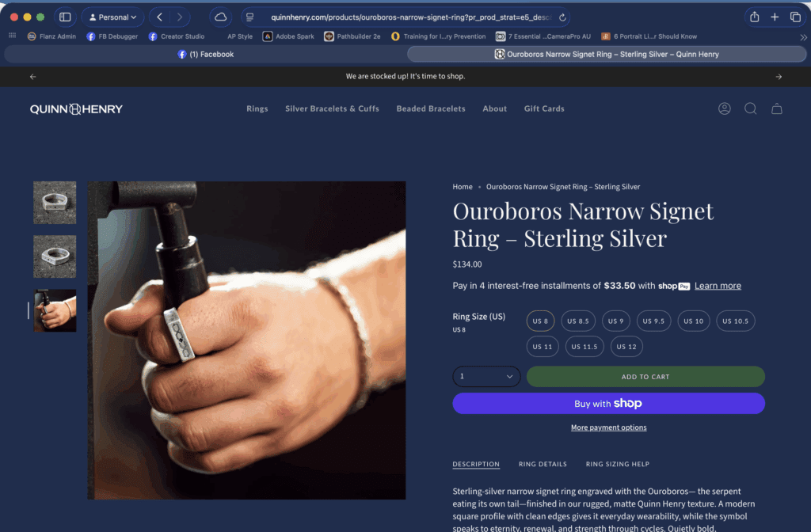This screenshot has height=532, width=811.
Task: Click the Safari share icon
Action: click(755, 17)
